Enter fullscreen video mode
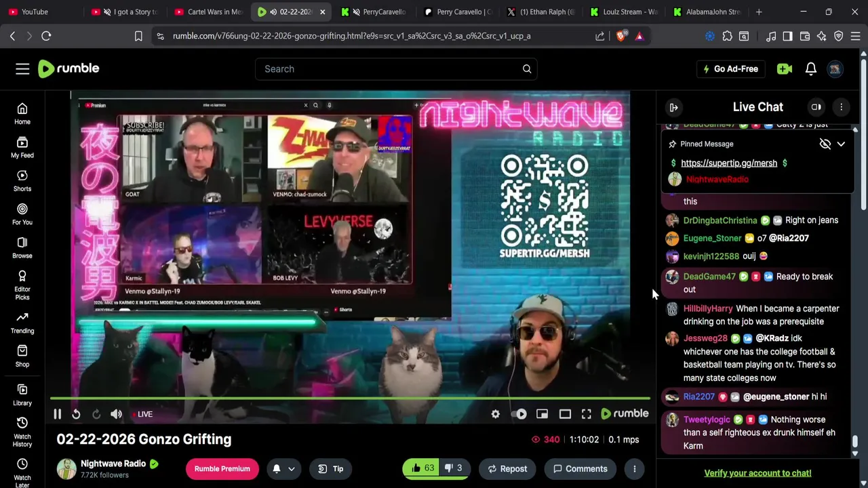The width and height of the screenshot is (868, 488). tap(587, 414)
